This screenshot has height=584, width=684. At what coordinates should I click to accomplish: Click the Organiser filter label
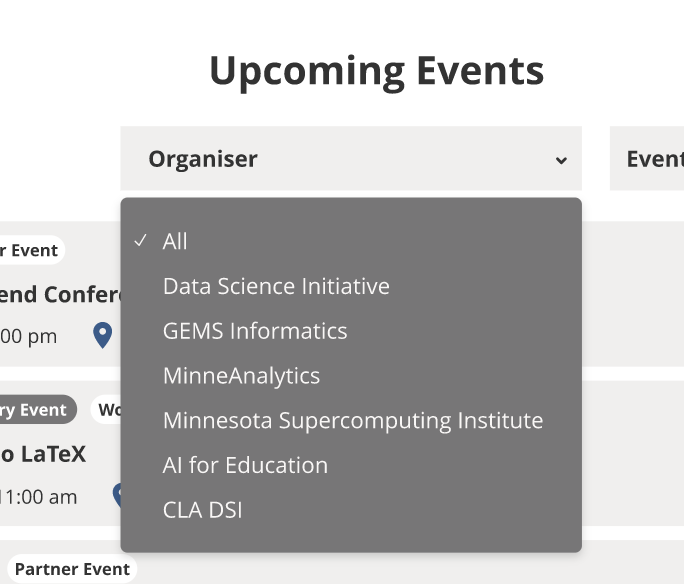click(203, 159)
